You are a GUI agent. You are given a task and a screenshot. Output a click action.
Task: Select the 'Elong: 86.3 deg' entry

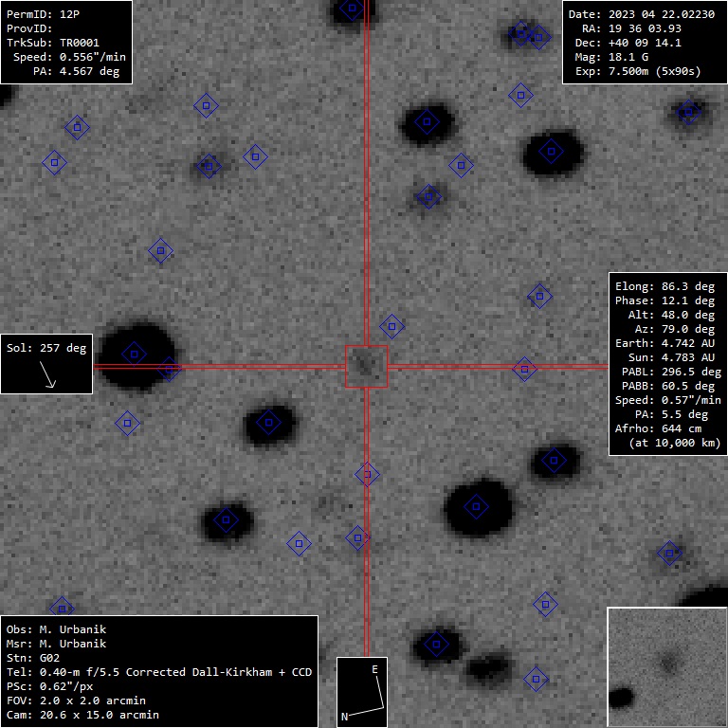(x=664, y=286)
